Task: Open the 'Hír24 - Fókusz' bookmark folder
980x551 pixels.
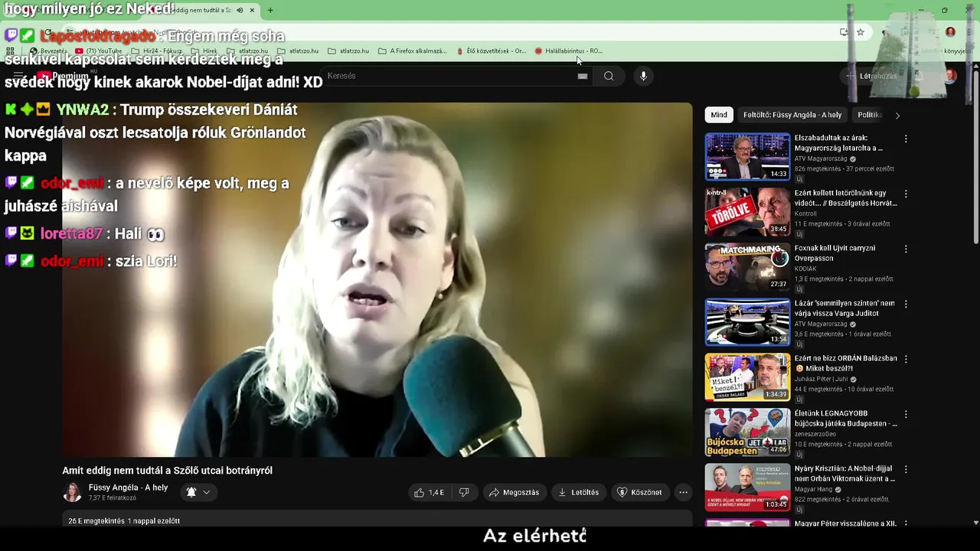Action: (157, 51)
